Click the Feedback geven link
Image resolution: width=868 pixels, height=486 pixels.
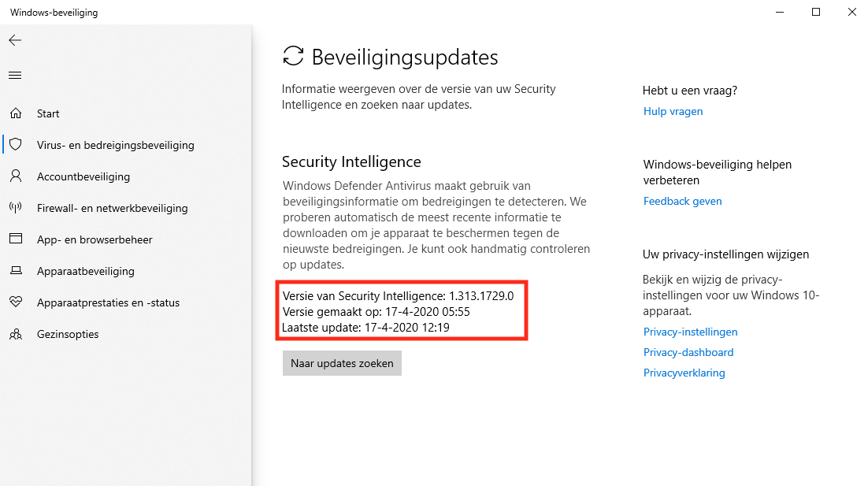[x=682, y=201]
